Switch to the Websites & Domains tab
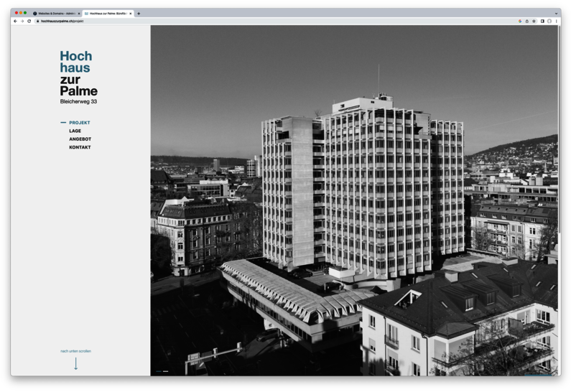571x392 pixels. point(56,14)
